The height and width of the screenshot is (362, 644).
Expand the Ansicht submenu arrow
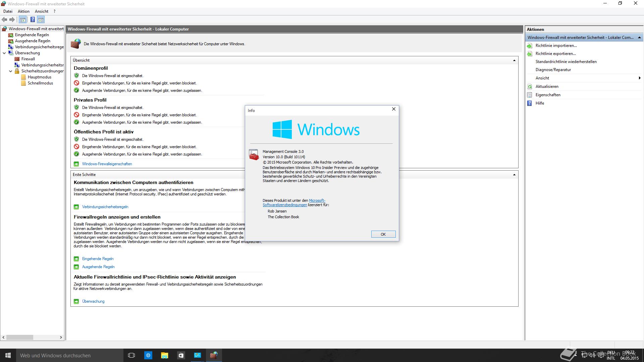click(x=640, y=78)
